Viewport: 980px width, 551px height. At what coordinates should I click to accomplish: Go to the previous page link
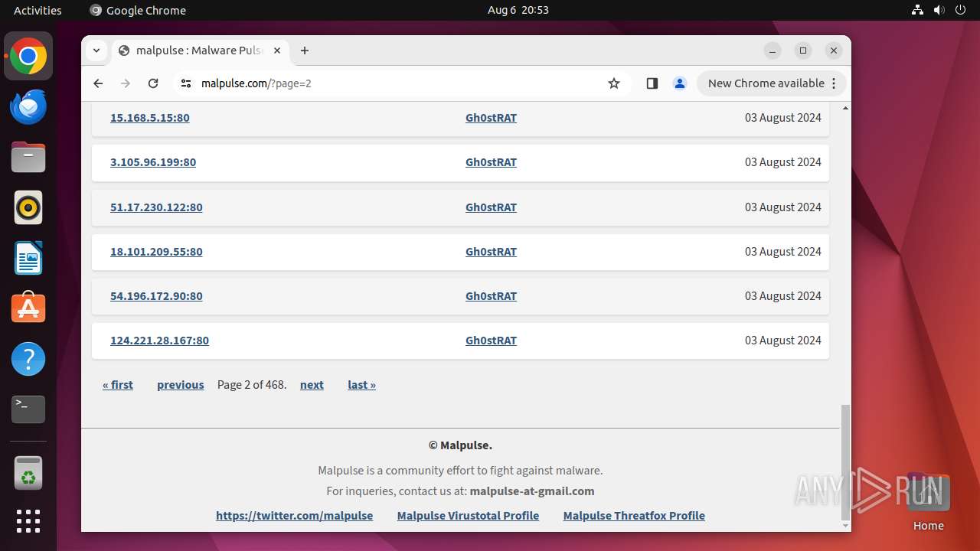click(181, 385)
